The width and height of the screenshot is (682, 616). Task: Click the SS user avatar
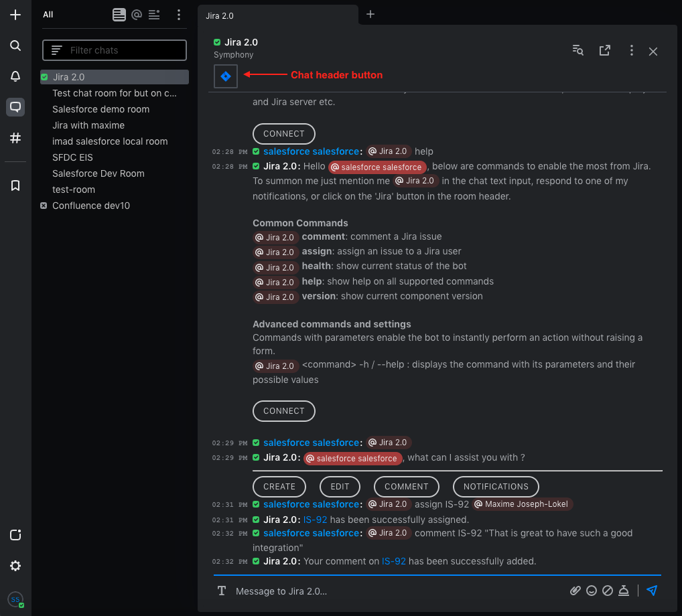tap(15, 599)
